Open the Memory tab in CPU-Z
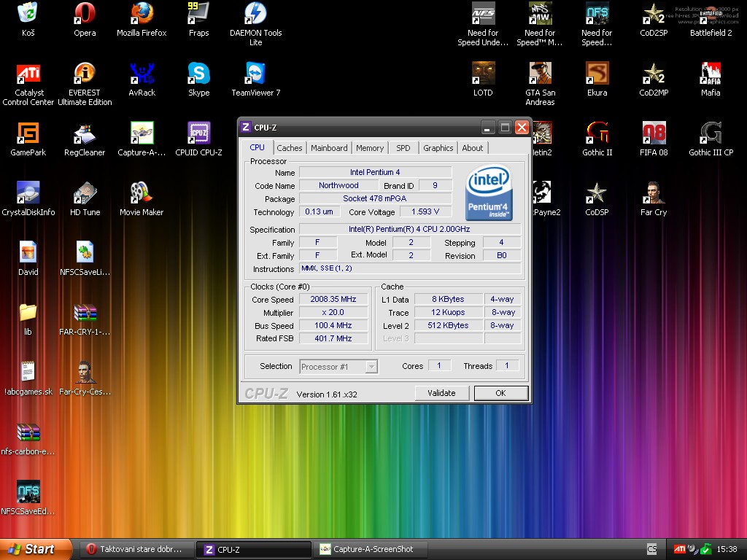This screenshot has width=747, height=560. click(370, 148)
